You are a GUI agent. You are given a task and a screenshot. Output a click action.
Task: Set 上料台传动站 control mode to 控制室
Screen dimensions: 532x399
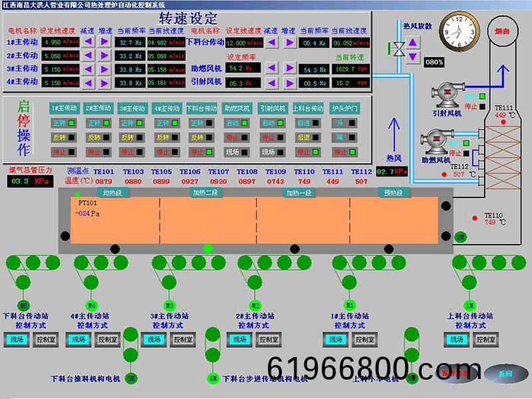tap(485, 339)
